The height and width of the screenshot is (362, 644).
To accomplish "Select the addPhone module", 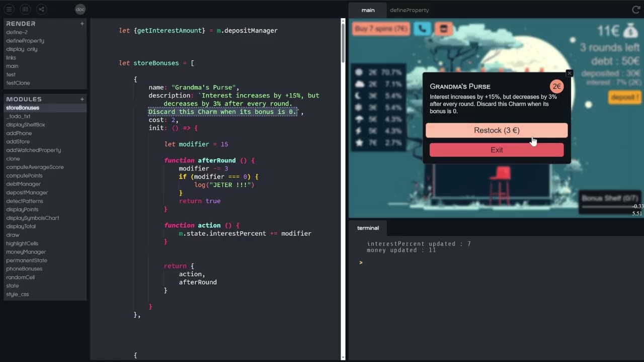I will (19, 133).
